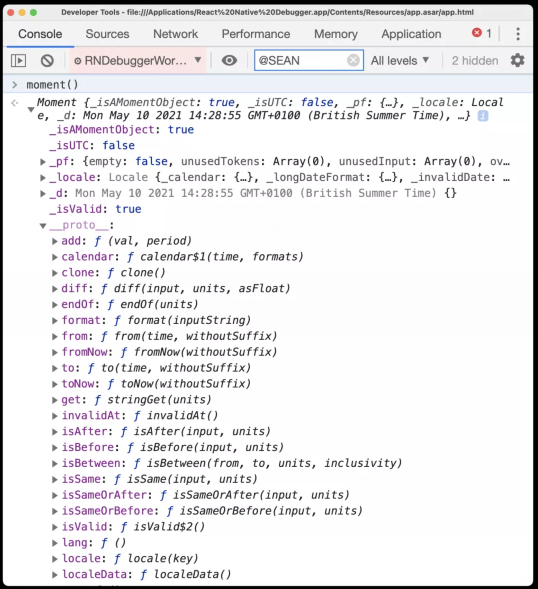Click the 2 hidden messages label

(475, 60)
